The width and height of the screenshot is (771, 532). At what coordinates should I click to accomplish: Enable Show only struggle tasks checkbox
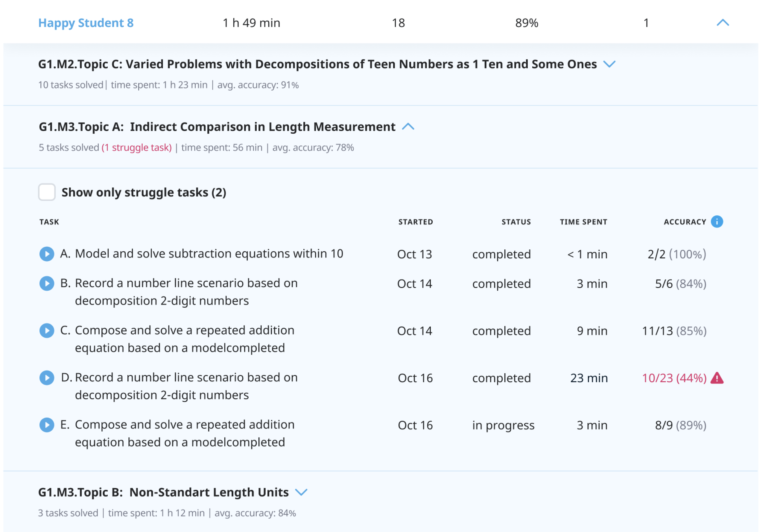(x=47, y=192)
